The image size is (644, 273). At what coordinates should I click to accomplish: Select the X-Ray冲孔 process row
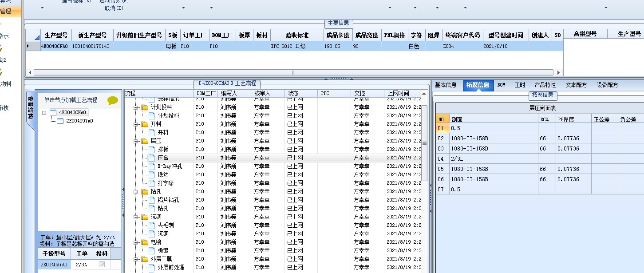tap(273, 166)
